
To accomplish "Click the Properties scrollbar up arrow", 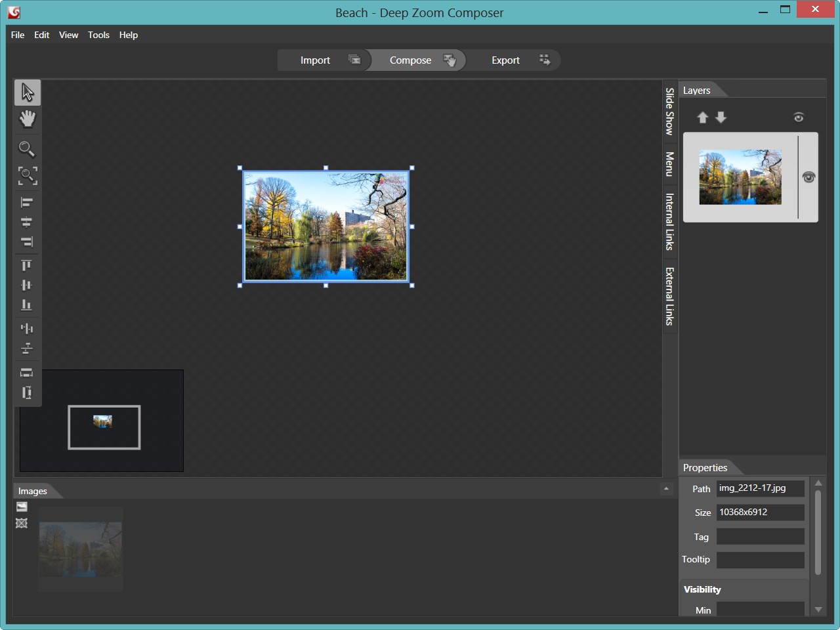I will click(818, 484).
